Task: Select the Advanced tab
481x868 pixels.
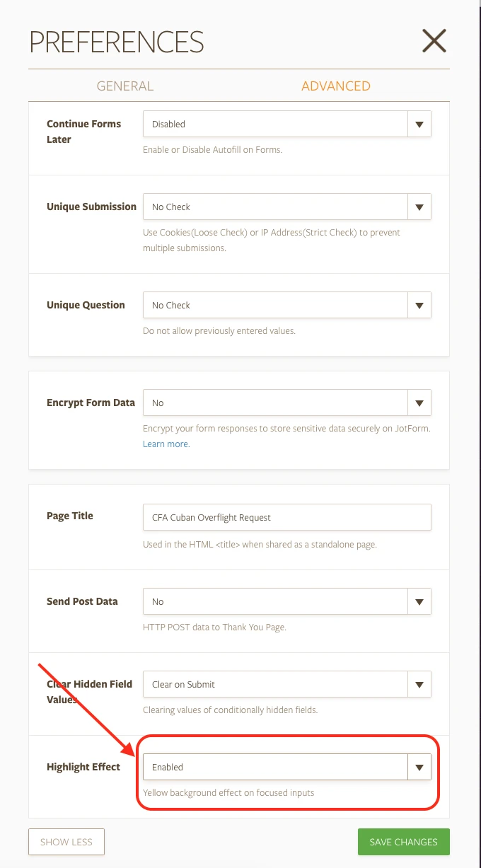Action: pyautogui.click(x=335, y=86)
